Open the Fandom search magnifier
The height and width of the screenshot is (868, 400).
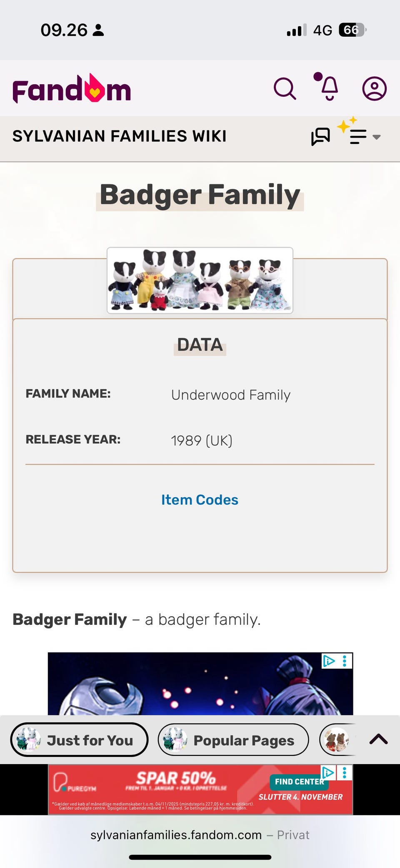coord(285,89)
